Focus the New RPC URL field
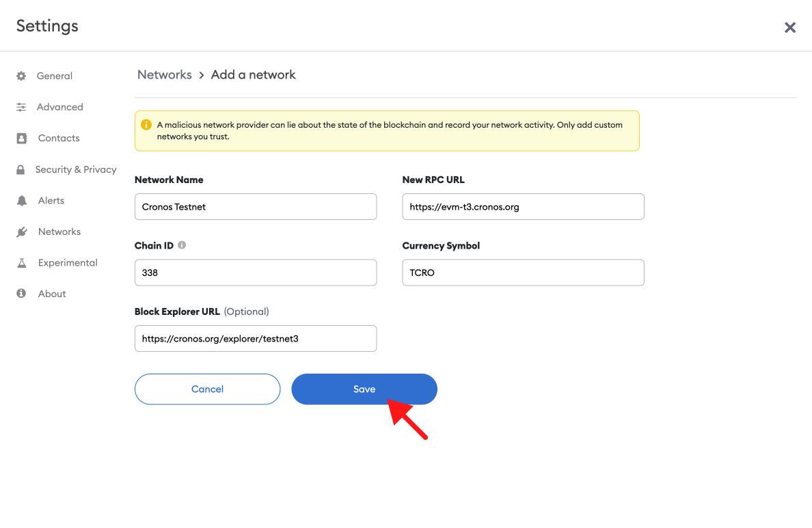 click(523, 206)
